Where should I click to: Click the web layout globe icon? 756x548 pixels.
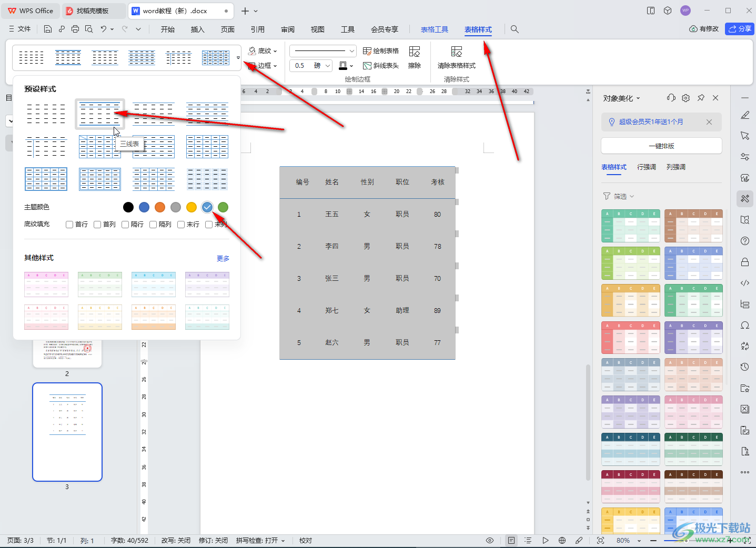(562, 541)
